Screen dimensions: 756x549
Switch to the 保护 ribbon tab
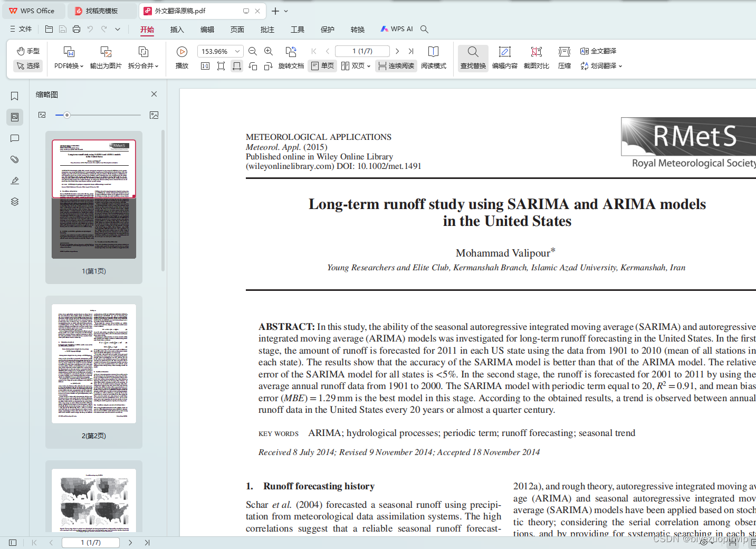[328, 30]
